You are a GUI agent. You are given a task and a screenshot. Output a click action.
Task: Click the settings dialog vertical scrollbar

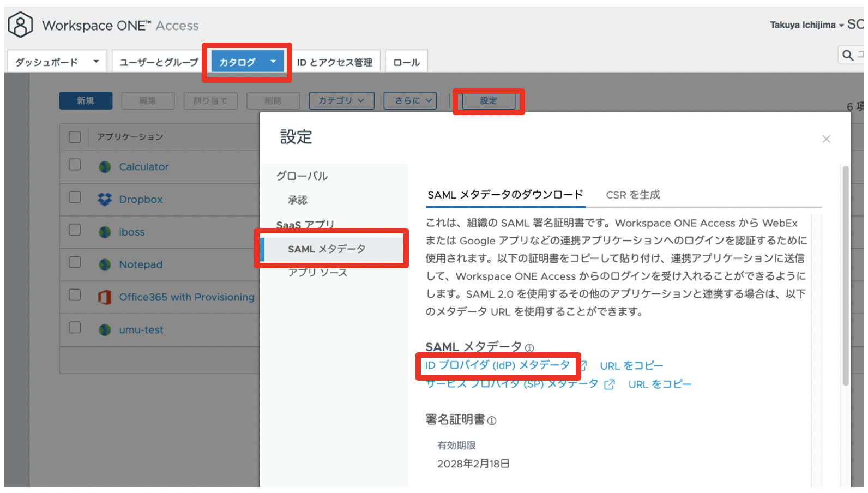pos(846,275)
